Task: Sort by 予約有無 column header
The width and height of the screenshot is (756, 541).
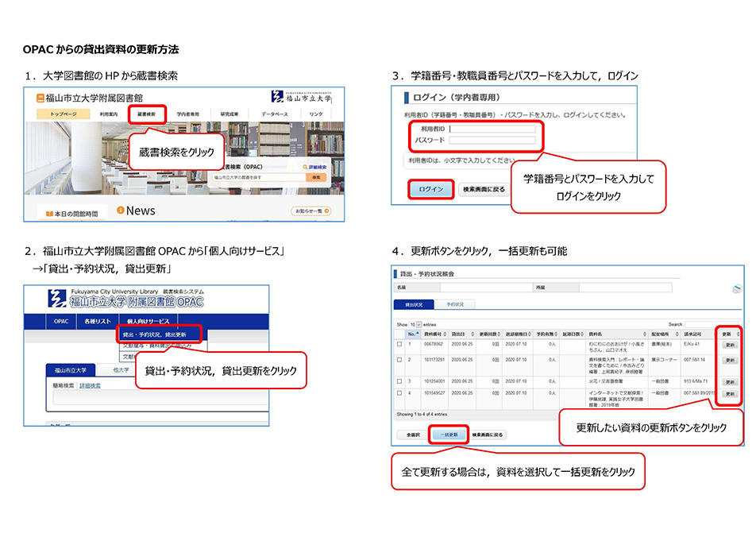Action: (546, 334)
